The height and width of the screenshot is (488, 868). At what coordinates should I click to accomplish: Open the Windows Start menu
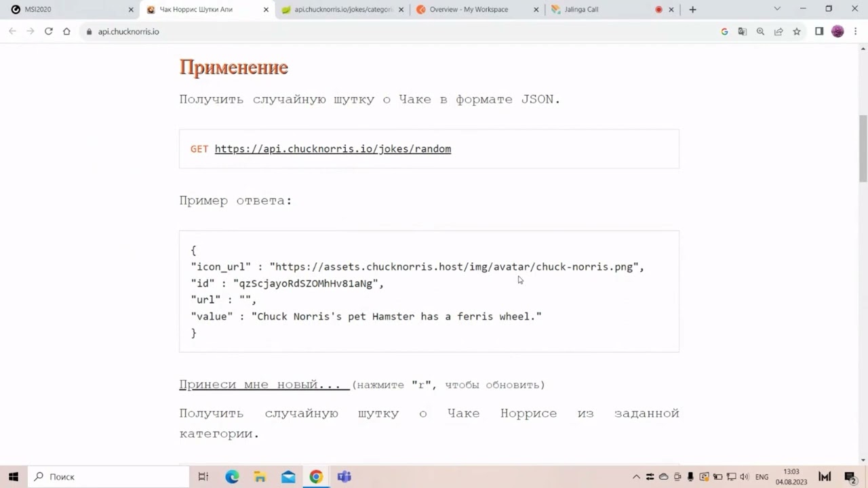[x=13, y=476]
